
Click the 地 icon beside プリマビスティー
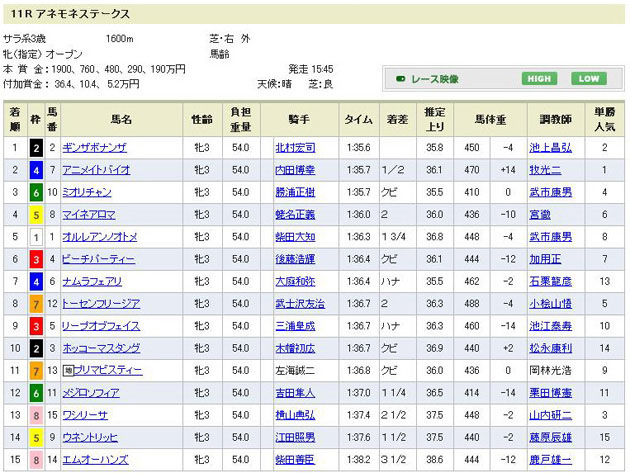(x=67, y=371)
